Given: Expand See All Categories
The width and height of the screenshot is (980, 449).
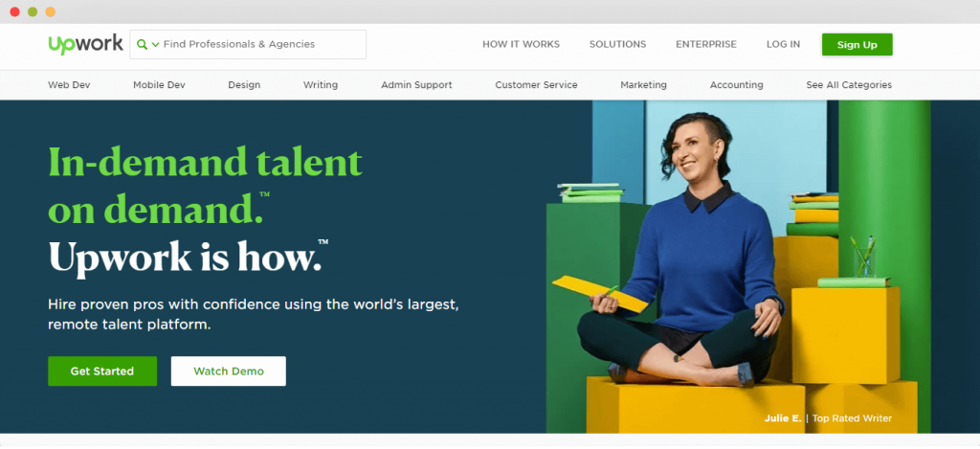Looking at the screenshot, I should coord(849,85).
